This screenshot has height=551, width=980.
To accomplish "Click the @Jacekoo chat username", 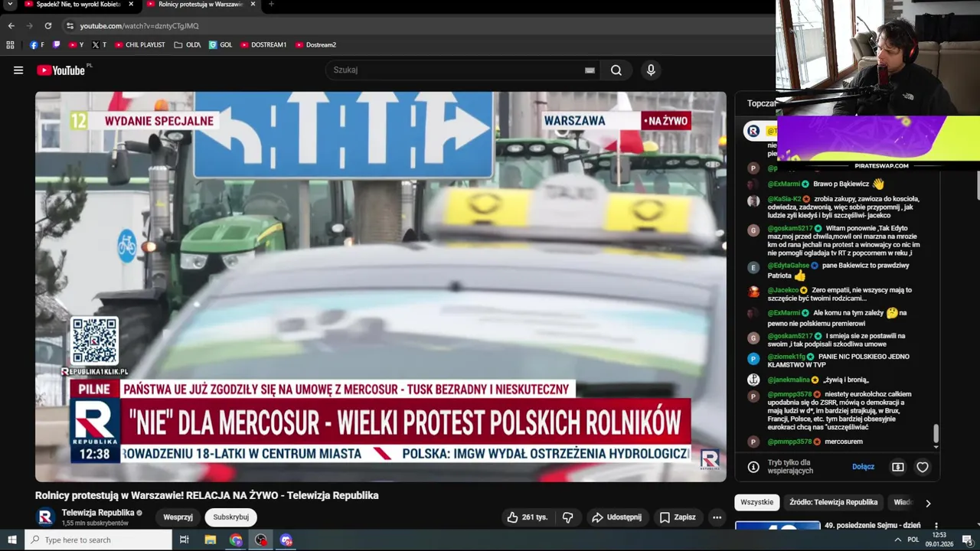I will 782,290.
